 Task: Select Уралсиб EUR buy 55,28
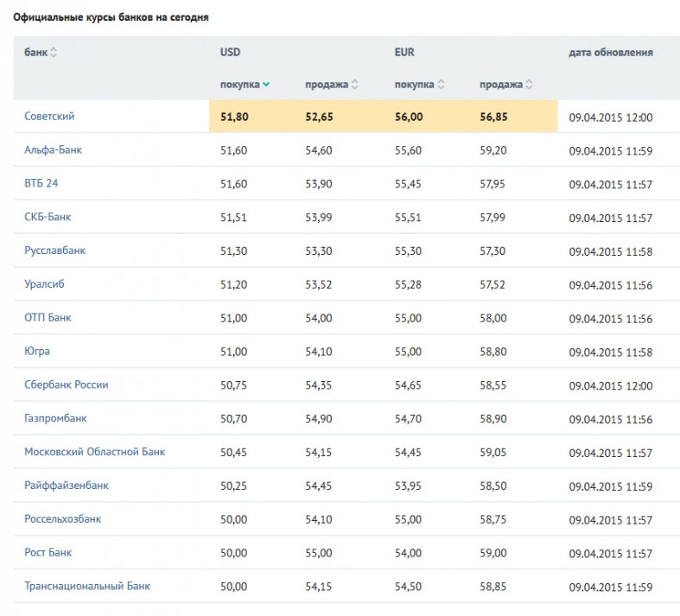pos(408,284)
